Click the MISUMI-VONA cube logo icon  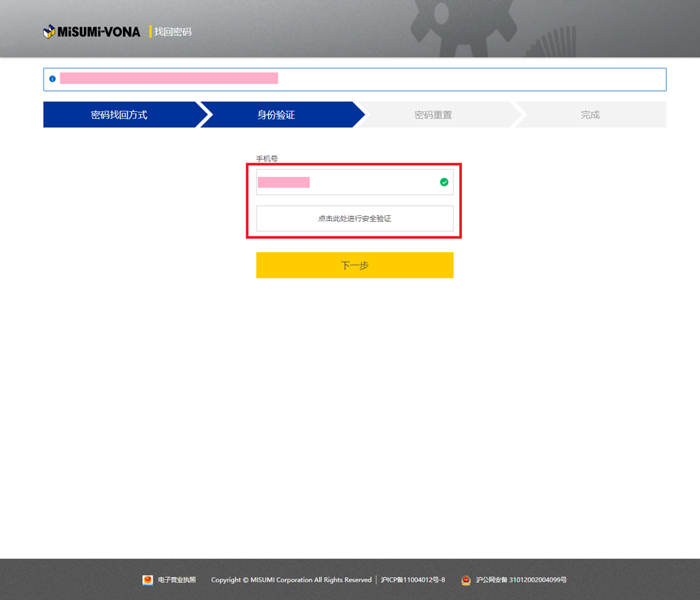point(49,32)
